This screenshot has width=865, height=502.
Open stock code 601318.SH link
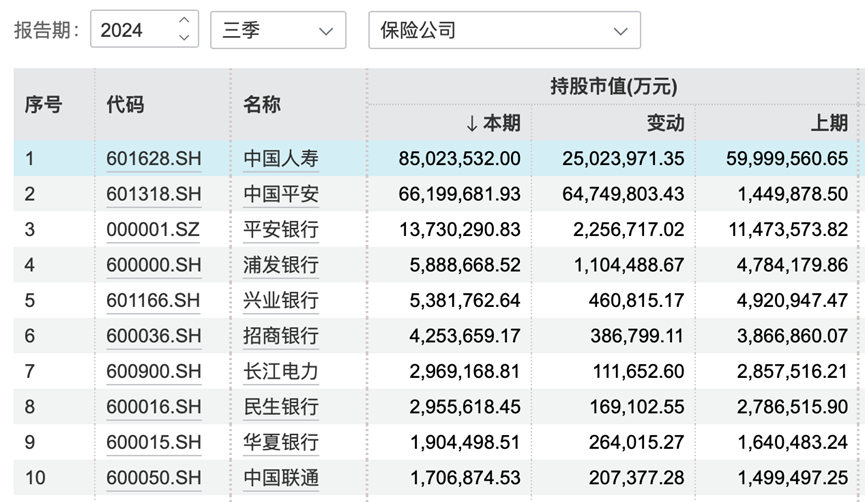point(153,193)
